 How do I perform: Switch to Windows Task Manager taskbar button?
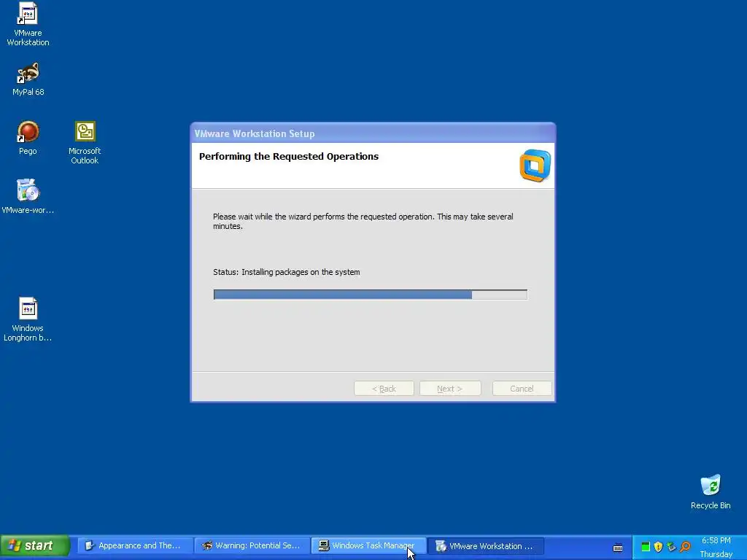(368, 545)
